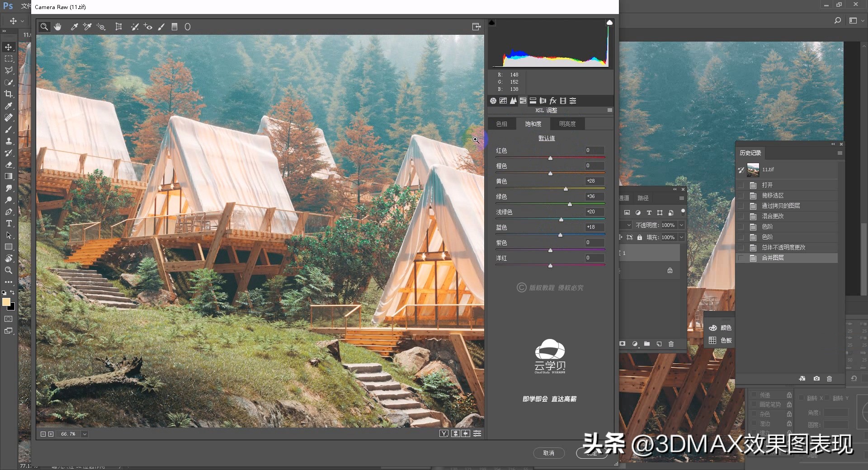Open the Lens Corrections panel icon
Screen dimensions: 868x470
pos(543,100)
